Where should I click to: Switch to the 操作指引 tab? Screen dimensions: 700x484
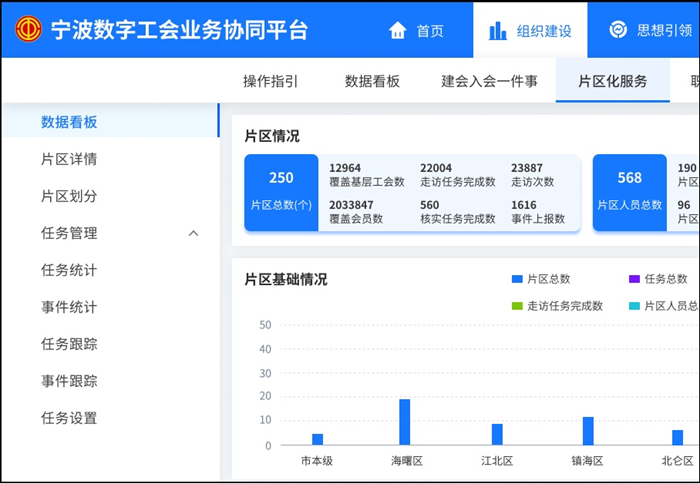coord(270,82)
